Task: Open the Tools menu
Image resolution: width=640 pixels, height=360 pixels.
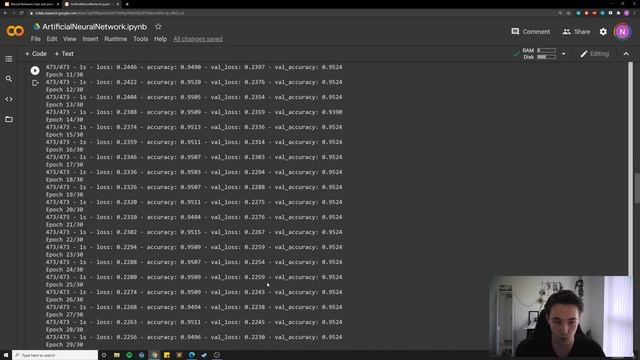Action: pyautogui.click(x=140, y=39)
